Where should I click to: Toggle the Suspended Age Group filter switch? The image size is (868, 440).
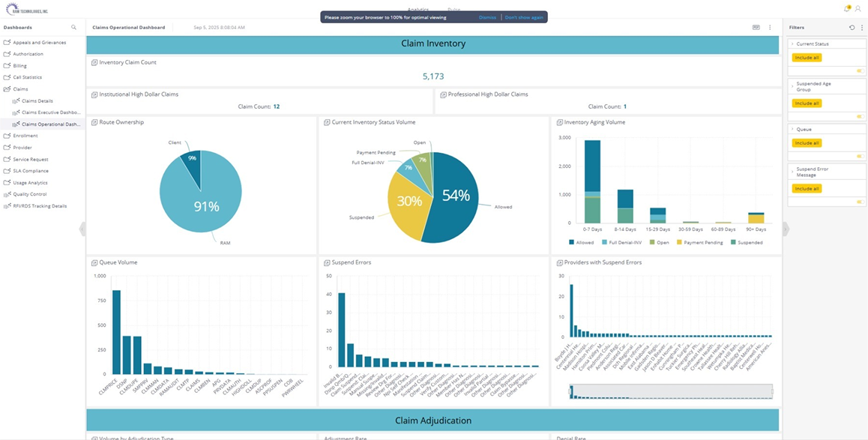pos(860,117)
